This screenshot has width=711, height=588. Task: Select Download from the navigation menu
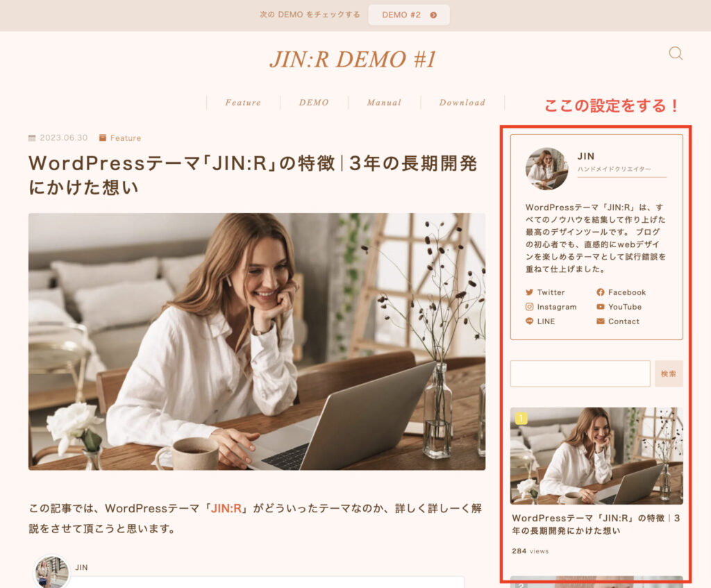click(462, 103)
